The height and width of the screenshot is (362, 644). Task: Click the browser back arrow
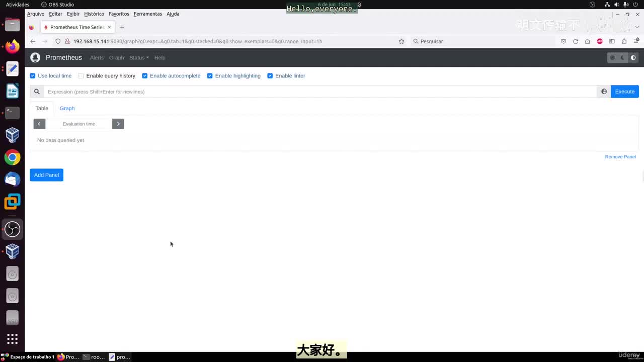pyautogui.click(x=33, y=41)
